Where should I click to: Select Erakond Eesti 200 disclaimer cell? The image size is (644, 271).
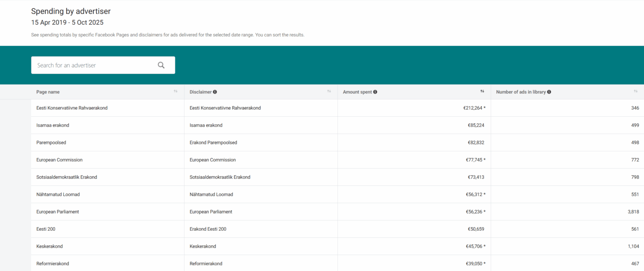pyautogui.click(x=261, y=229)
